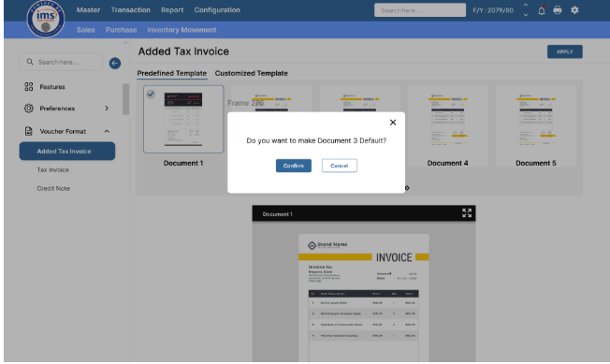Open the settings gear icon
Screen dimensions: 610x364
coord(574,10)
